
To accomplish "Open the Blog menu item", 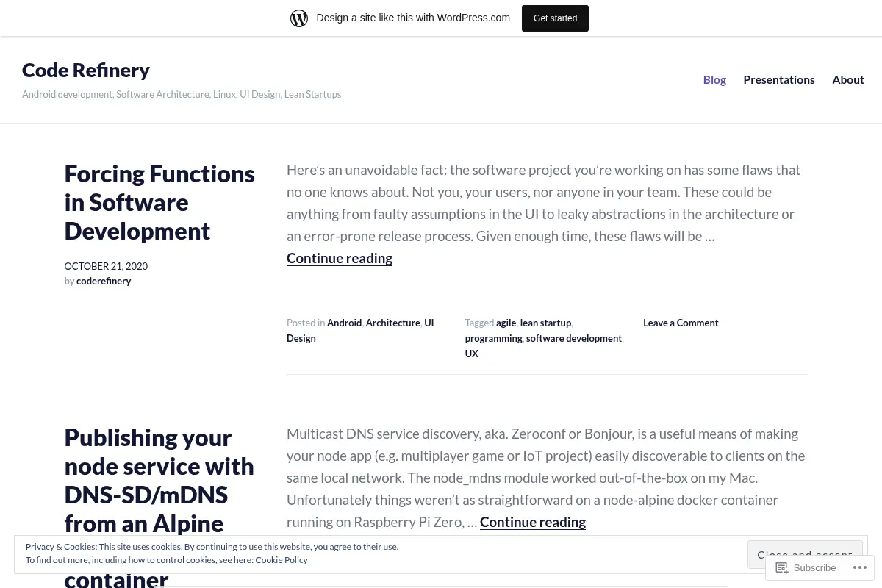I will pos(714,79).
